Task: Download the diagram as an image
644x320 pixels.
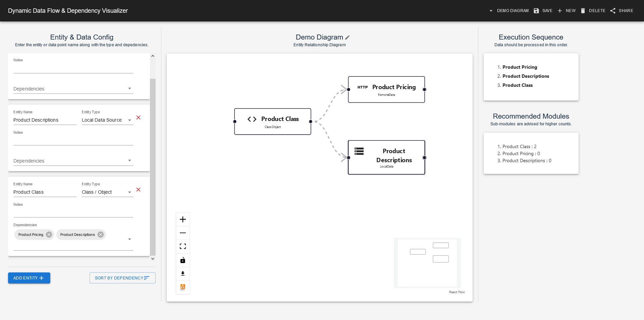Action: pyautogui.click(x=183, y=273)
